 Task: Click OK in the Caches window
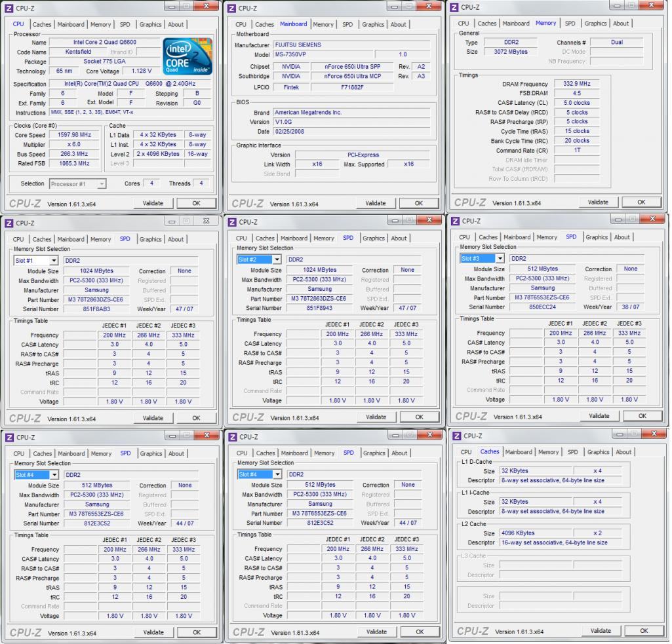click(644, 631)
